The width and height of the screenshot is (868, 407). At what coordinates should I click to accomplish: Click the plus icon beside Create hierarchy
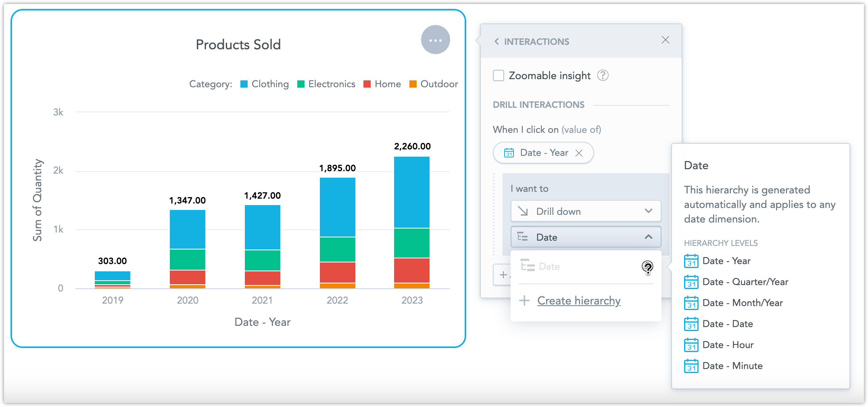(524, 301)
